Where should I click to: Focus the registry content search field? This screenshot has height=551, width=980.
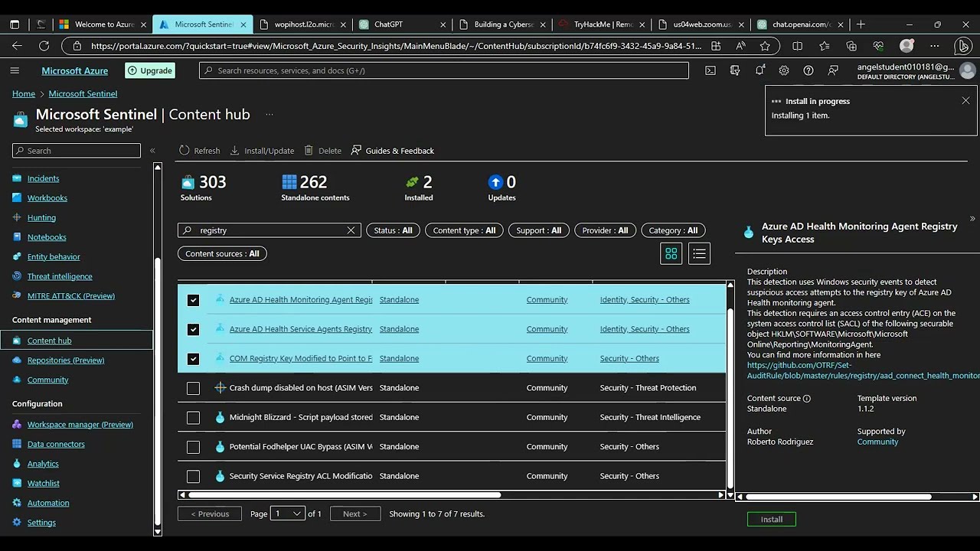[269, 230]
